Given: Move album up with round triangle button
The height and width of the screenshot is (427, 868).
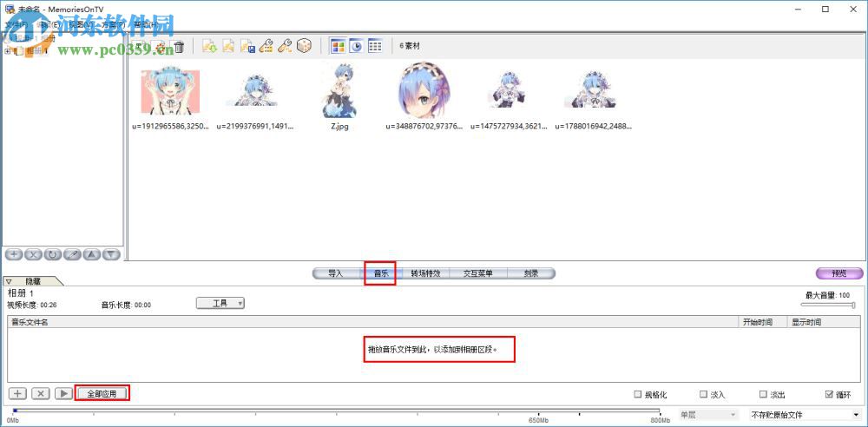Looking at the screenshot, I should (92, 254).
